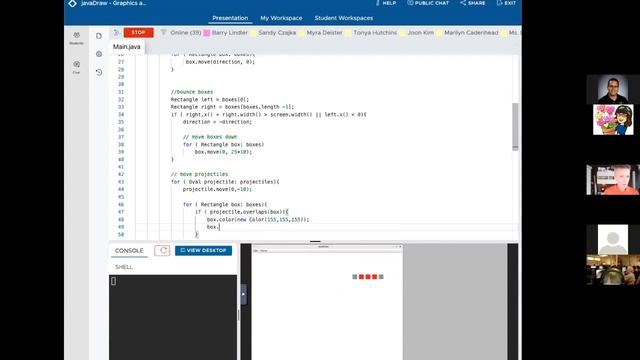
Task: Click the SHELL label
Action: click(x=124, y=267)
